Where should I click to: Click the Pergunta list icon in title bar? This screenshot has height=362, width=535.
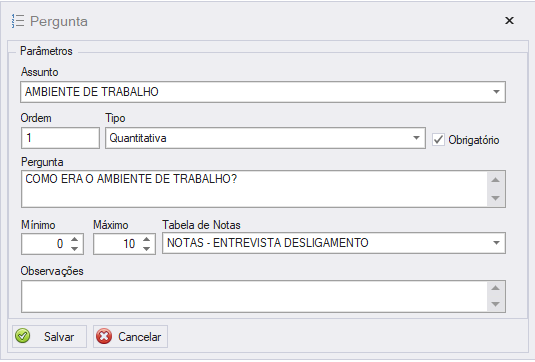coord(18,21)
